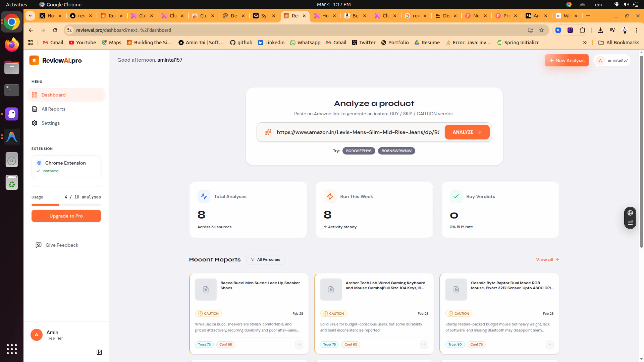Open the ReviewAI.pro logo home link

point(56,60)
